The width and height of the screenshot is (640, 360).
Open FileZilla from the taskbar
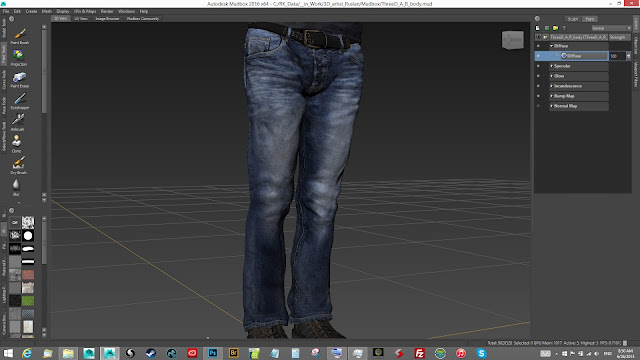click(x=419, y=353)
